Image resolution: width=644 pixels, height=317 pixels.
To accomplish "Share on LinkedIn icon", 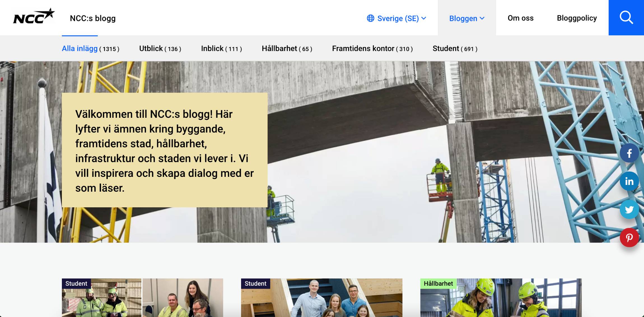I will [x=629, y=181].
